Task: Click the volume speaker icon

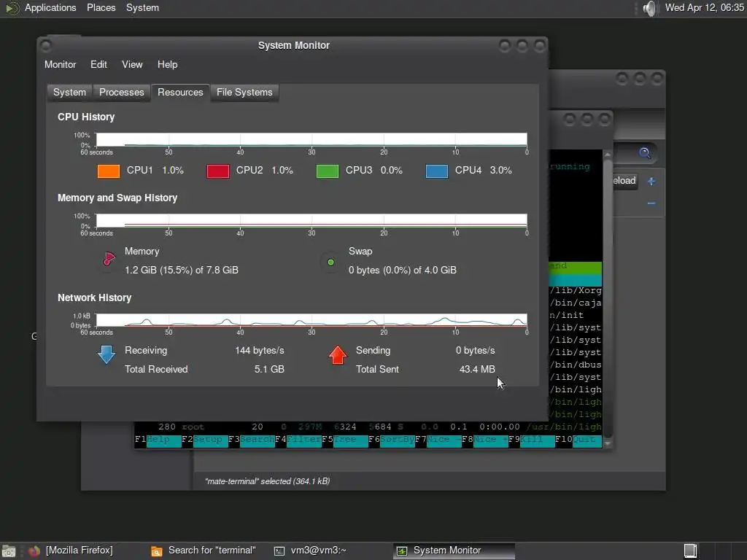Action: coord(649,8)
